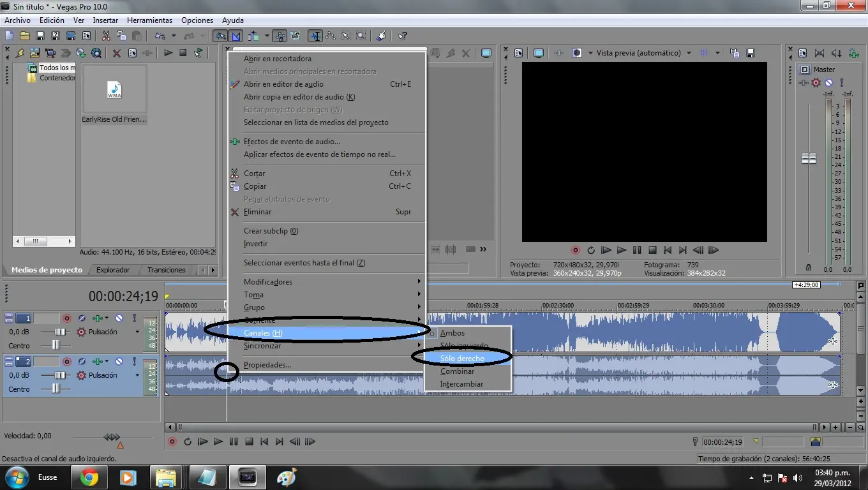The width and height of the screenshot is (868, 490).
Task: Copy preview snapshot to clipboard
Action: (x=735, y=53)
